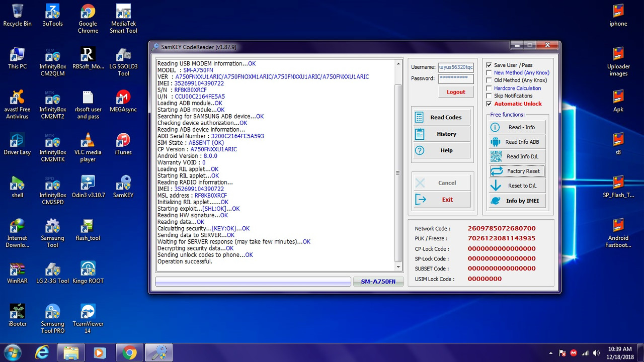Viewport: 644px width, 362px height.
Task: Click Read Info D/L button
Action: point(517,156)
